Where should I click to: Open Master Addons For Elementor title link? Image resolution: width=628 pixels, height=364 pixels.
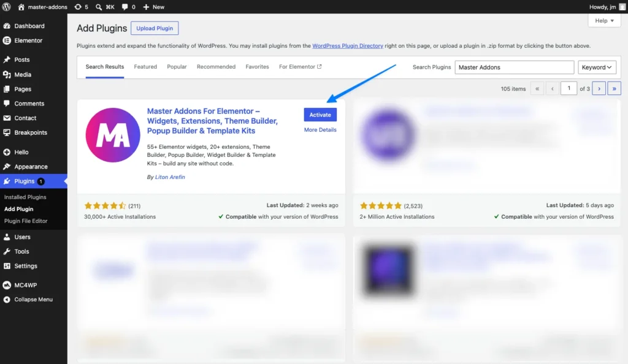pyautogui.click(x=212, y=121)
